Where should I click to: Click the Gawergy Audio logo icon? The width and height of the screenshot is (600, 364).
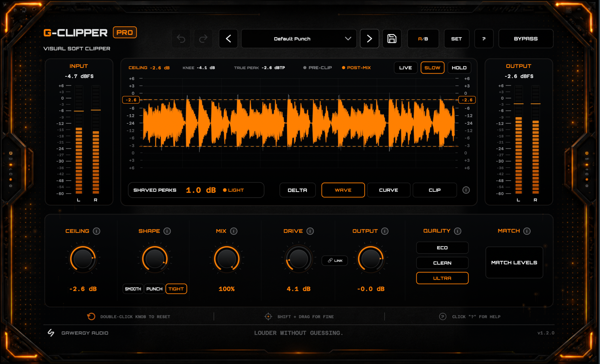[51, 333]
